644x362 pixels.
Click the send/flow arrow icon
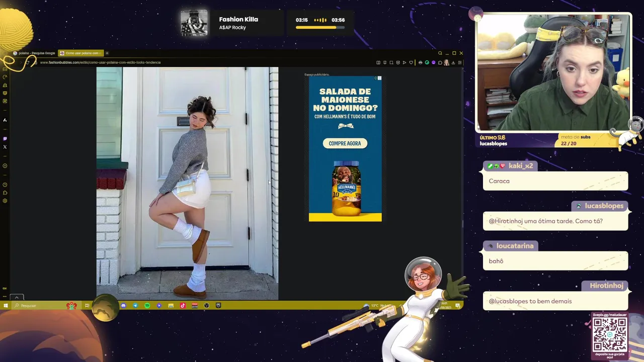[405, 62]
